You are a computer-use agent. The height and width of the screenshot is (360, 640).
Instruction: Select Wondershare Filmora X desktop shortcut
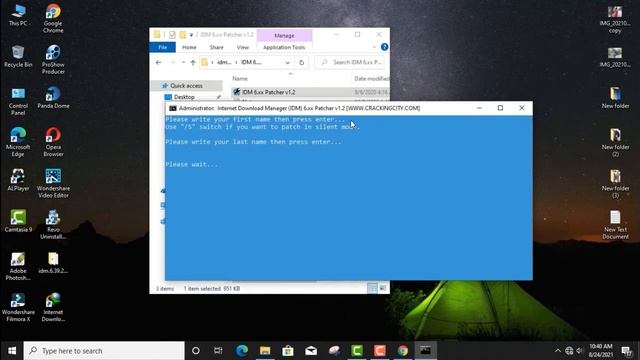pyautogui.click(x=18, y=307)
